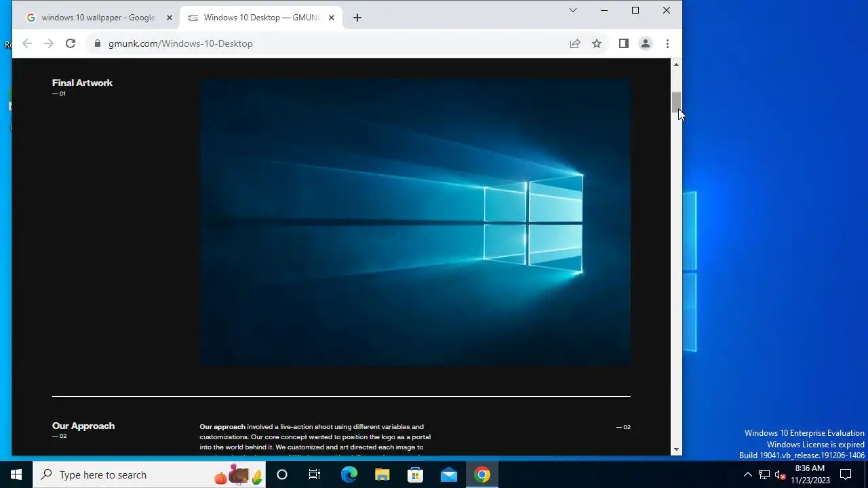
Task: Click the vertical scrollbar thumb
Action: (x=676, y=102)
